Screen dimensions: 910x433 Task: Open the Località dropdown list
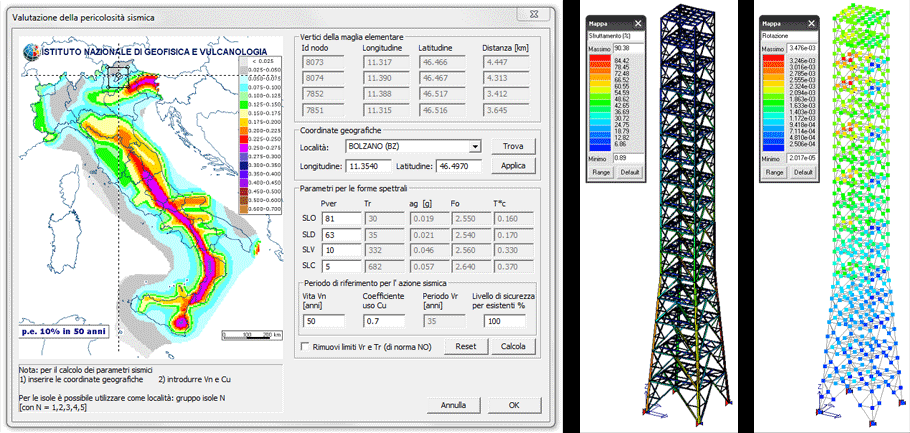[476, 146]
